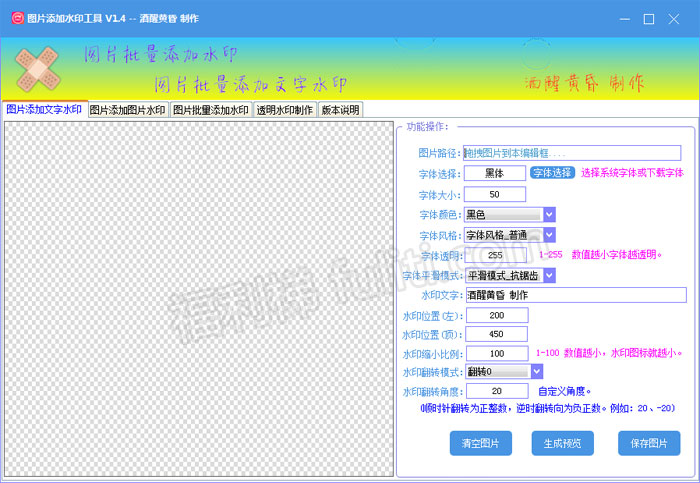Click the 生成预览 button
Image resolution: width=700 pixels, height=483 pixels.
[x=564, y=443]
